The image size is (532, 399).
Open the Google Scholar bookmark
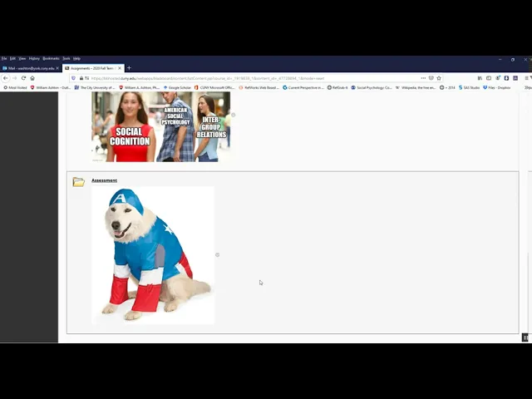[177, 87]
